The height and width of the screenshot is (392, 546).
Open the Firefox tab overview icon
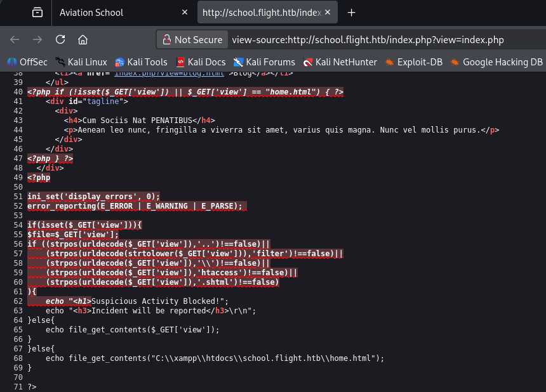coord(37,13)
